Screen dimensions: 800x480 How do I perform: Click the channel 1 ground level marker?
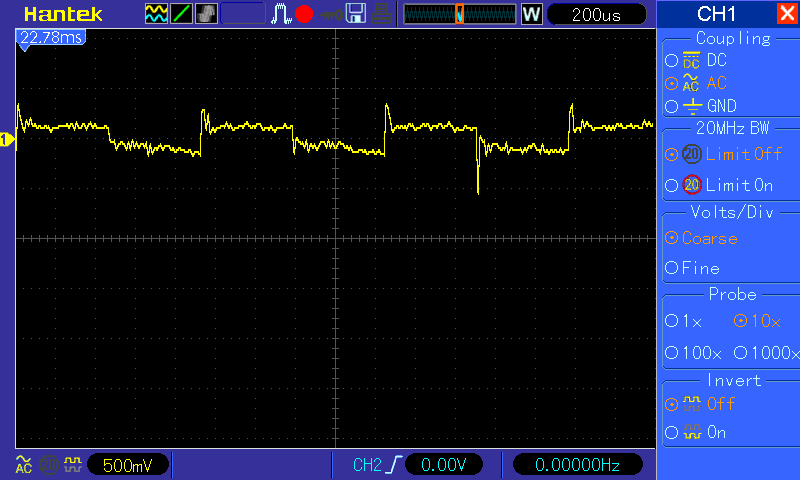pyautogui.click(x=7, y=139)
